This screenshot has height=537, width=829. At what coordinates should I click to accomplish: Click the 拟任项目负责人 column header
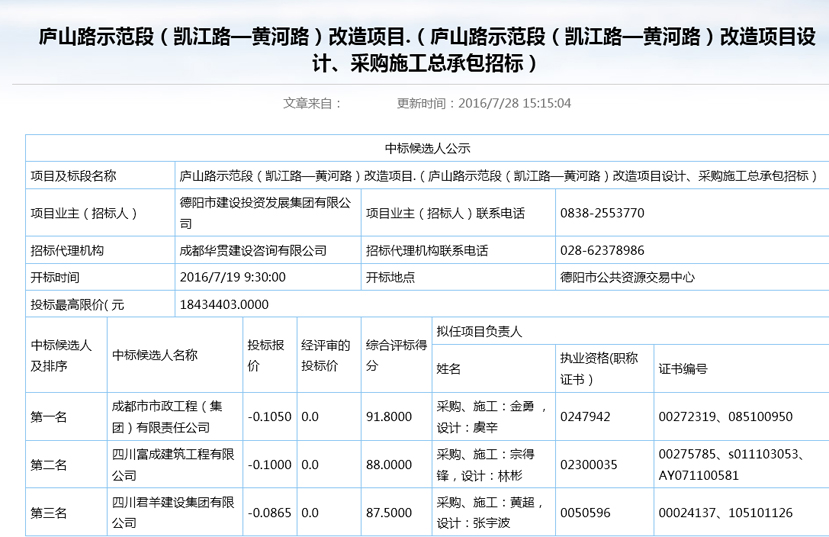click(479, 331)
